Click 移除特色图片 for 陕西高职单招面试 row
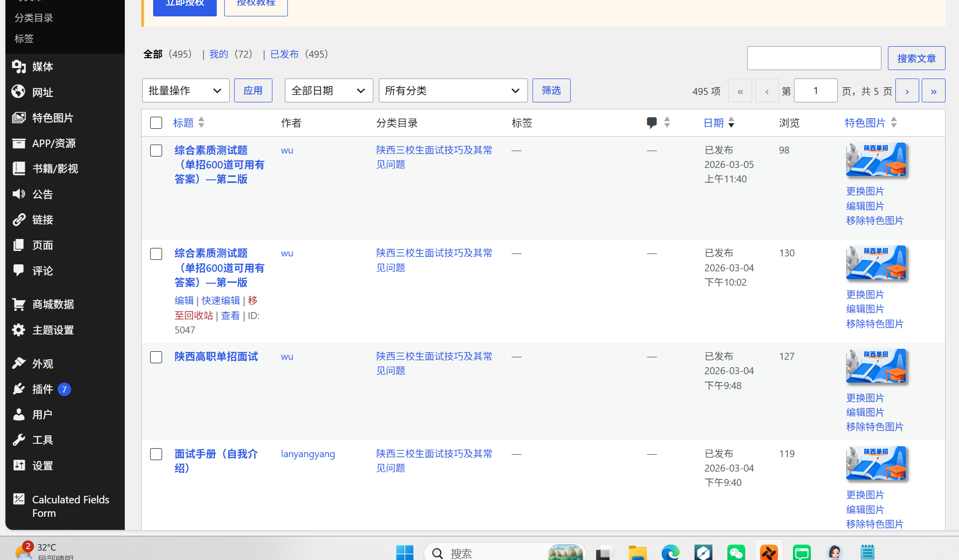Image resolution: width=959 pixels, height=560 pixels. click(x=874, y=427)
